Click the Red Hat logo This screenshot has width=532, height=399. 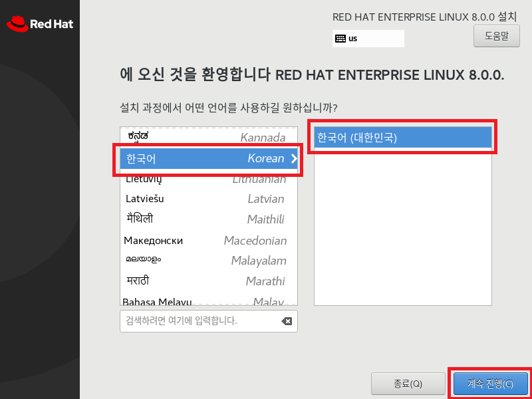click(40, 24)
